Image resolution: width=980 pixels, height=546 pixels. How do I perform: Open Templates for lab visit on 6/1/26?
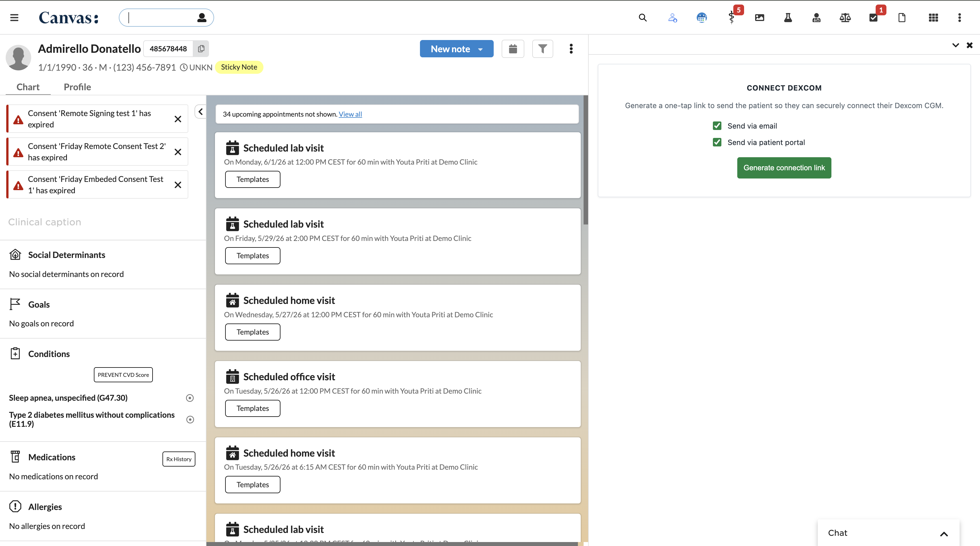click(253, 179)
